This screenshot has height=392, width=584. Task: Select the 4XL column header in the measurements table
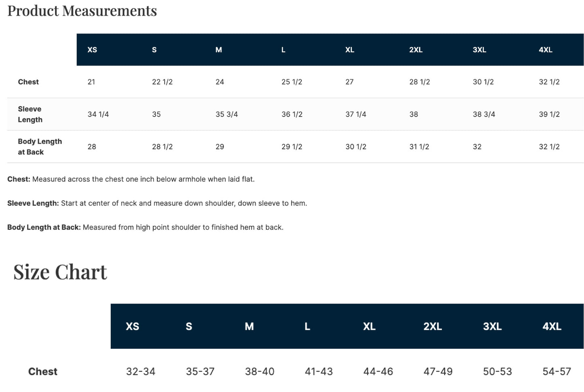point(546,50)
